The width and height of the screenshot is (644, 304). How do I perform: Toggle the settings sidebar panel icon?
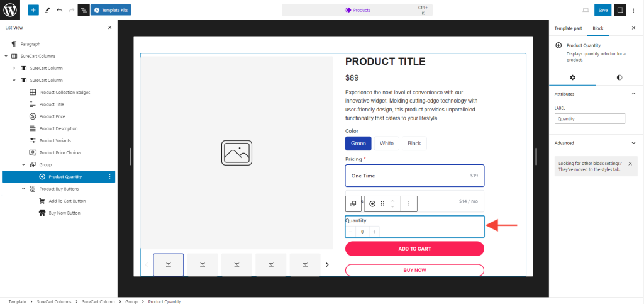click(620, 10)
